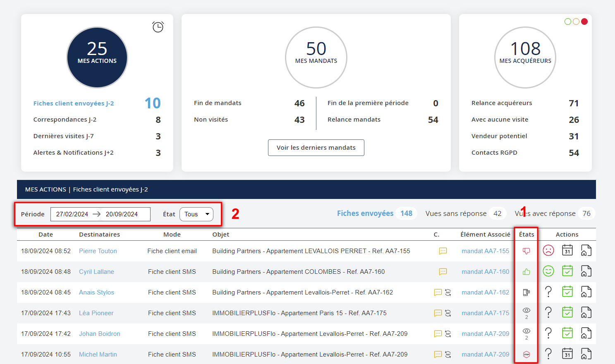The height and width of the screenshot is (364, 615).
Task: Click the green smiley in Cyril Lallane row
Action: [x=548, y=271]
